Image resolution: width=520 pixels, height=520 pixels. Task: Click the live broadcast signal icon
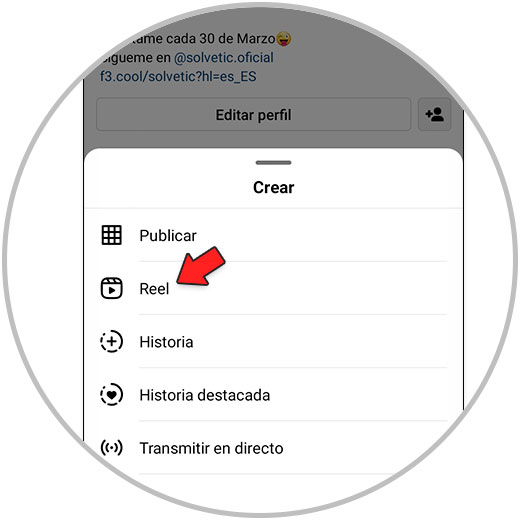tap(111, 448)
